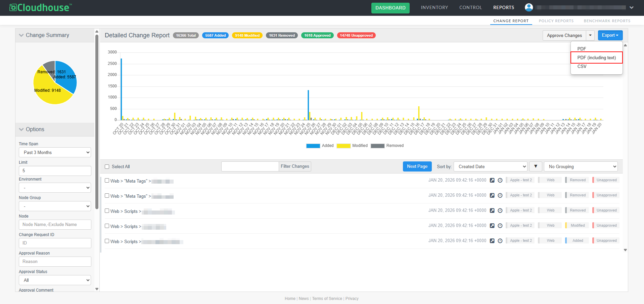
Task: Open link icon on first Meta Tags row
Action: (492, 180)
